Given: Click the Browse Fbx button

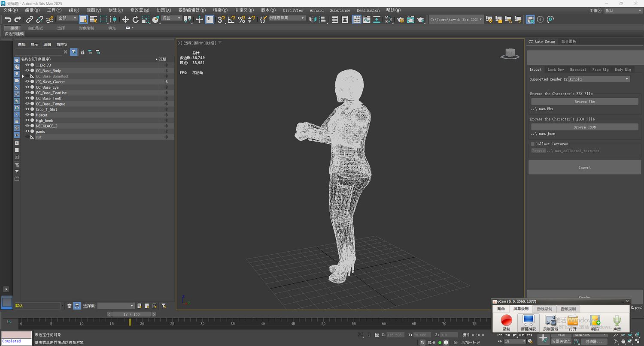Looking at the screenshot, I should point(584,102).
